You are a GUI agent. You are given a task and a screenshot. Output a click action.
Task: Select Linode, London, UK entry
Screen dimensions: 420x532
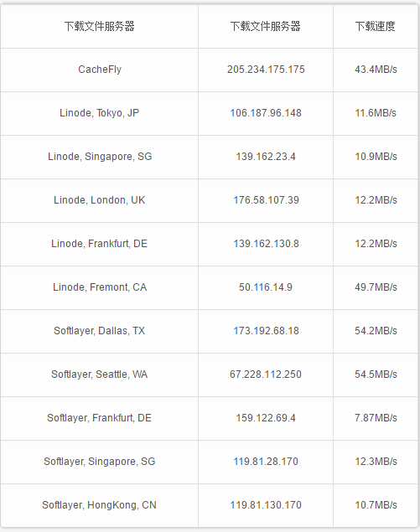[x=100, y=200]
